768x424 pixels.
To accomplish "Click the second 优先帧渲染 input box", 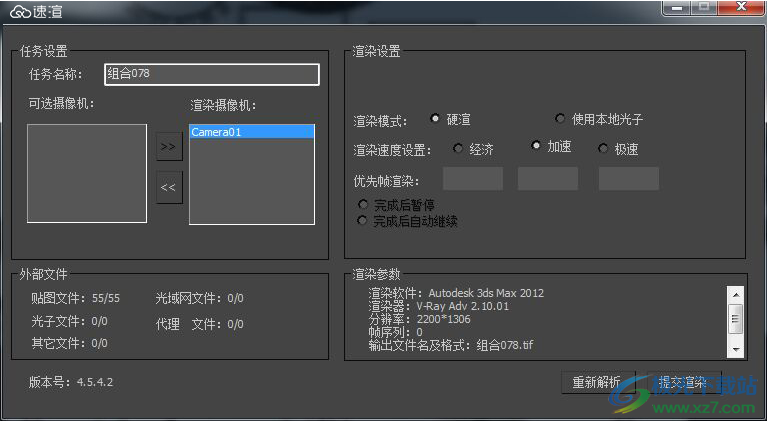I will [x=548, y=179].
